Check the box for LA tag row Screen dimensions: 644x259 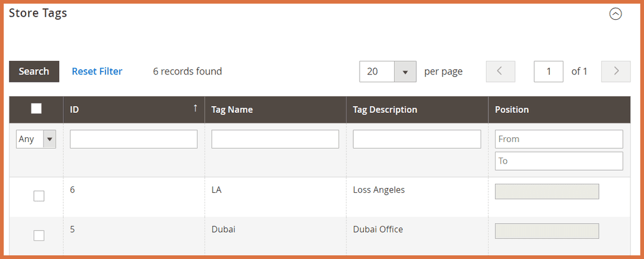pos(39,196)
